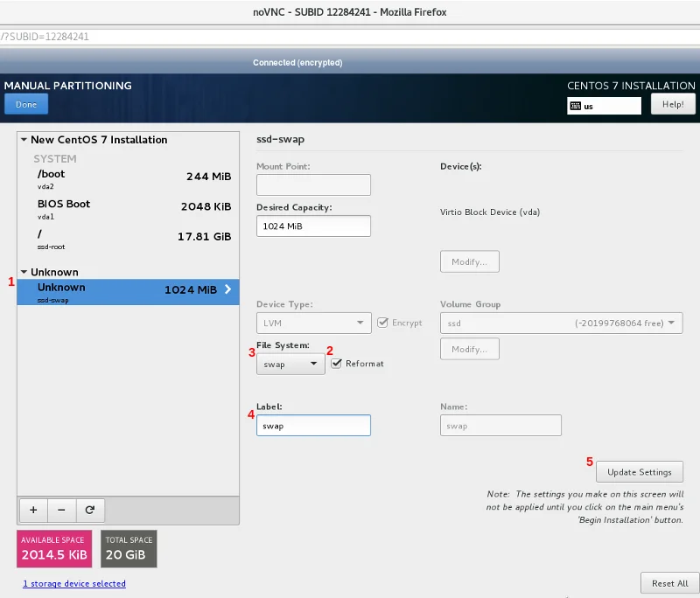
Task: Open the 1 storage device selected link
Action: 74,583
